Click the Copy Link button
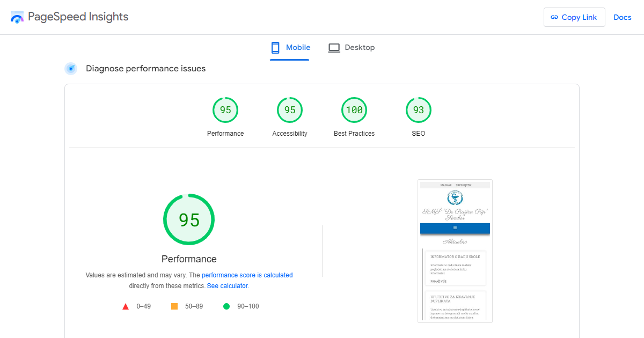The image size is (644, 338). tap(574, 17)
